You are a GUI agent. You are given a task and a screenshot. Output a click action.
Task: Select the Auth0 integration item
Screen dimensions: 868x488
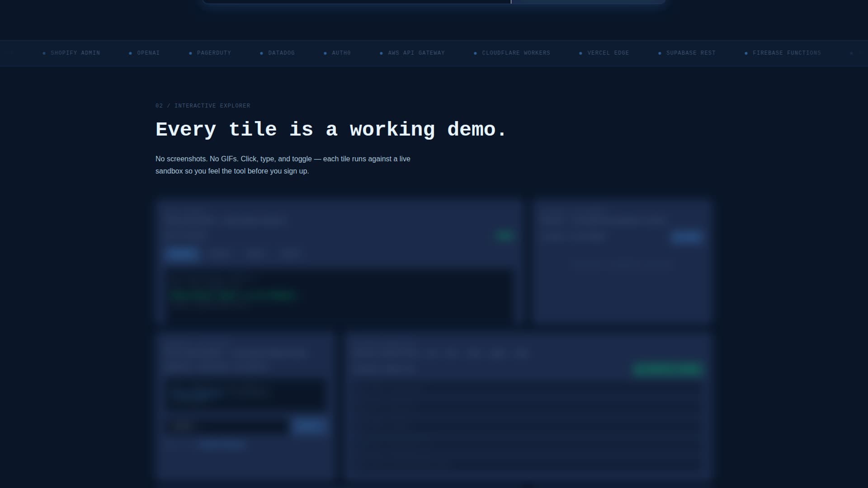tap(341, 53)
